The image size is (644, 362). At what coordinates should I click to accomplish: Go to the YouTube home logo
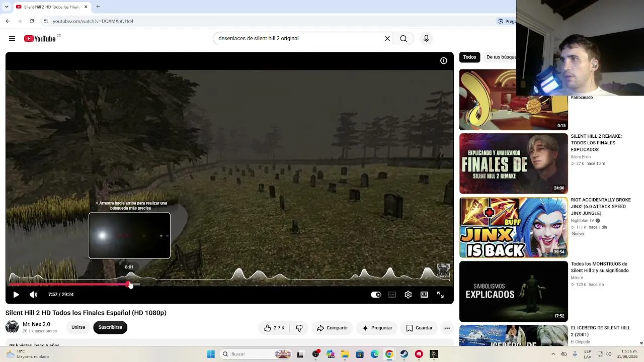coord(40,39)
